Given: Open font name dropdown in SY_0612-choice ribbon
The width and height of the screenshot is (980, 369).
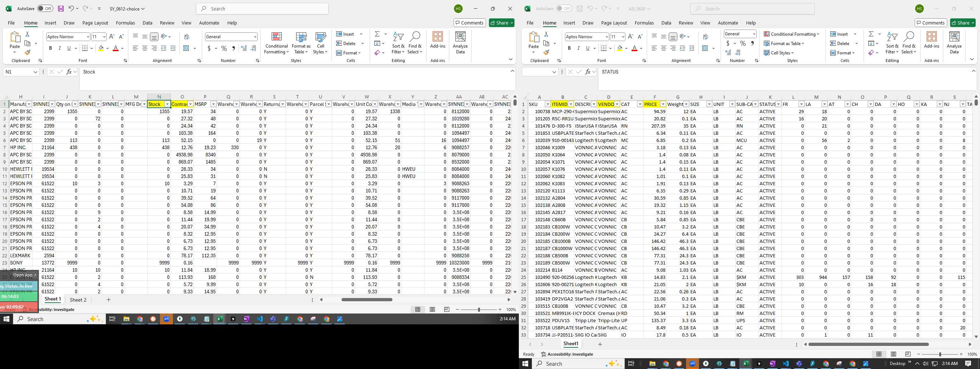Looking at the screenshot, I should click(88, 36).
